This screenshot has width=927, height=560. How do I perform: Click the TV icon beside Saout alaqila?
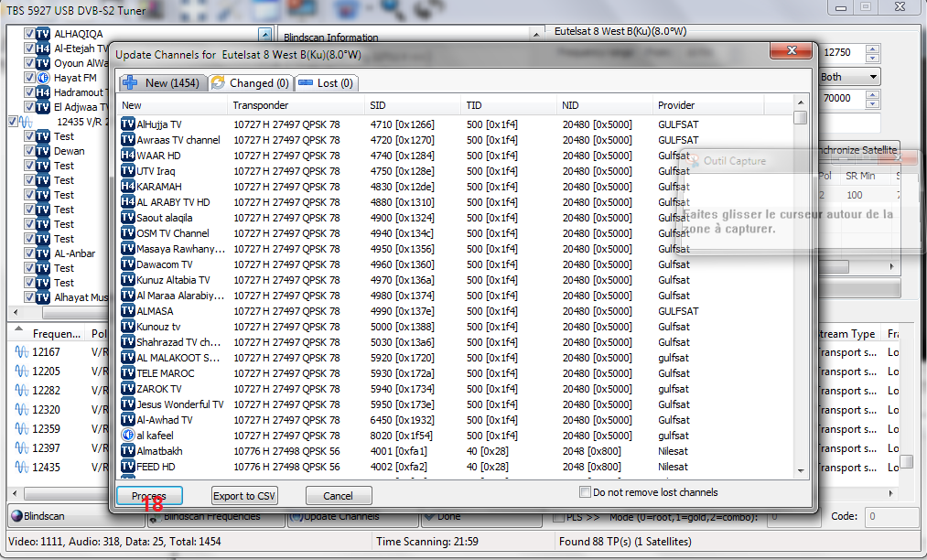[128, 217]
